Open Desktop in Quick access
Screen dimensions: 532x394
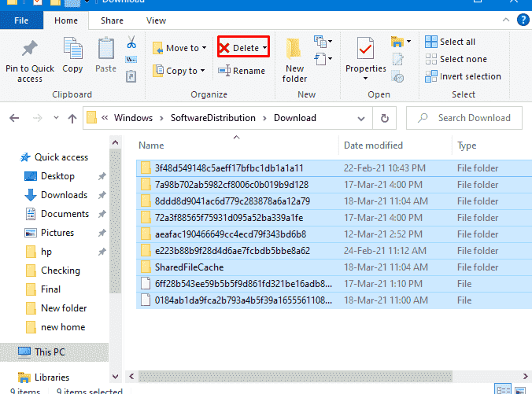pyautogui.click(x=57, y=176)
